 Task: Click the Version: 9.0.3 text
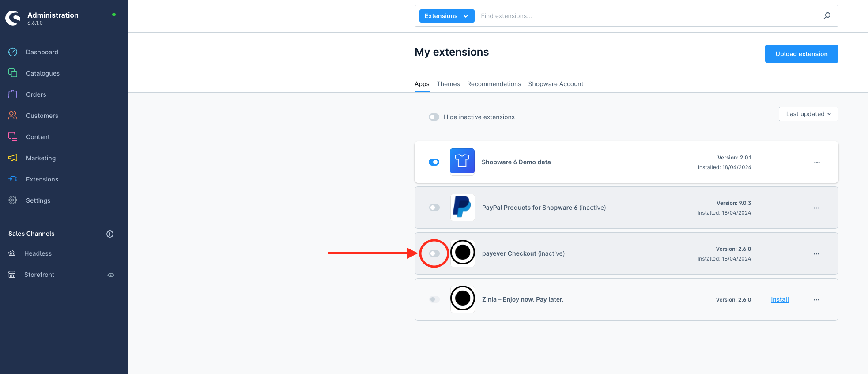(x=734, y=203)
